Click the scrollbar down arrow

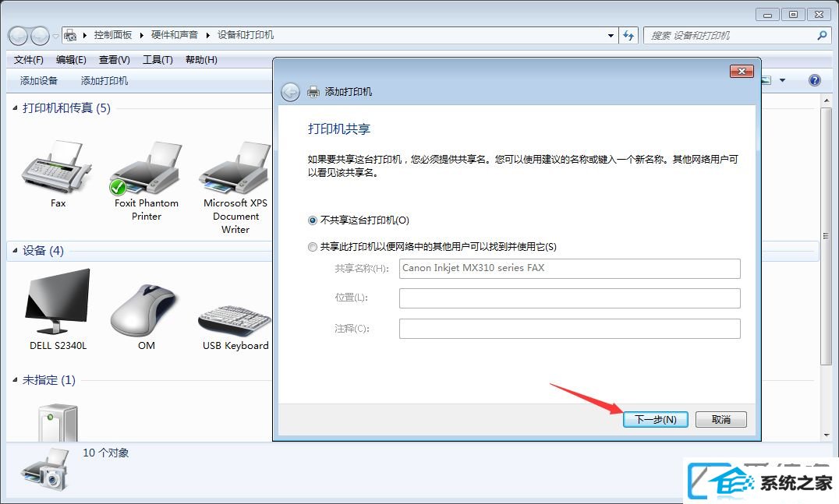coord(827,435)
